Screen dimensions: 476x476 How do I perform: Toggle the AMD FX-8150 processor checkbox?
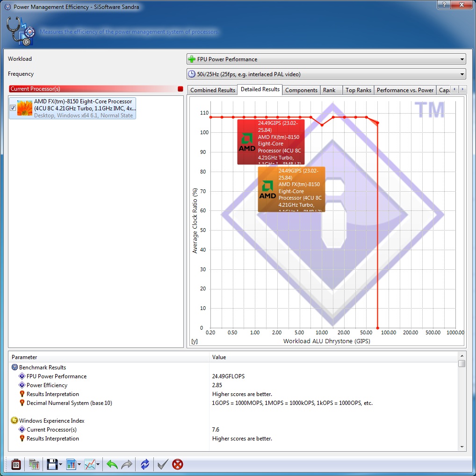click(13, 108)
